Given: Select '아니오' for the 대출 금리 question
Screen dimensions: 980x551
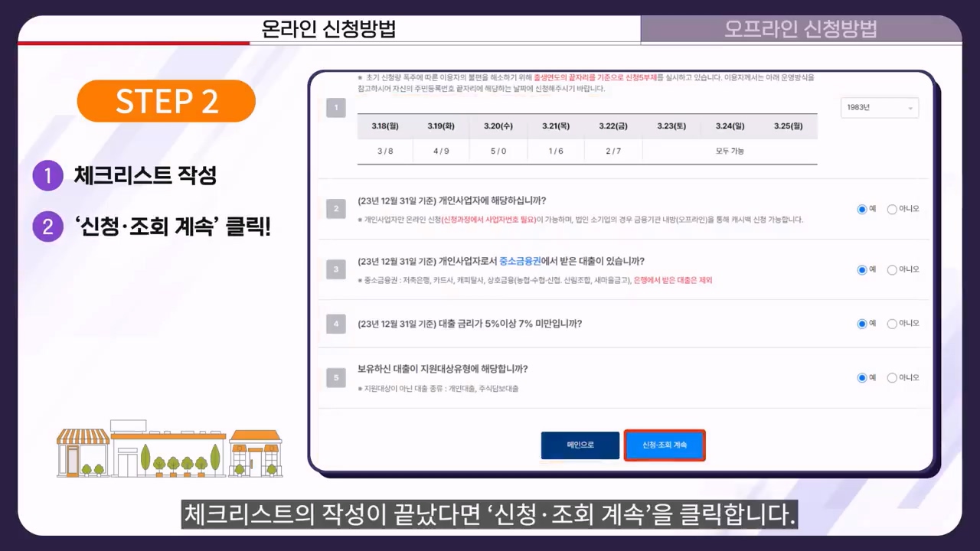Looking at the screenshot, I should tap(892, 323).
